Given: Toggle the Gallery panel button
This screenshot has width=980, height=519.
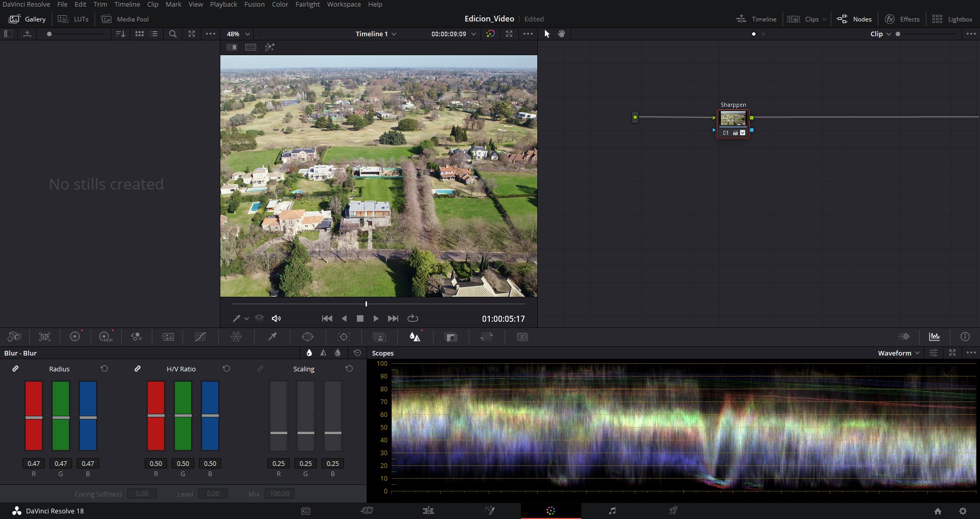Looking at the screenshot, I should point(28,19).
